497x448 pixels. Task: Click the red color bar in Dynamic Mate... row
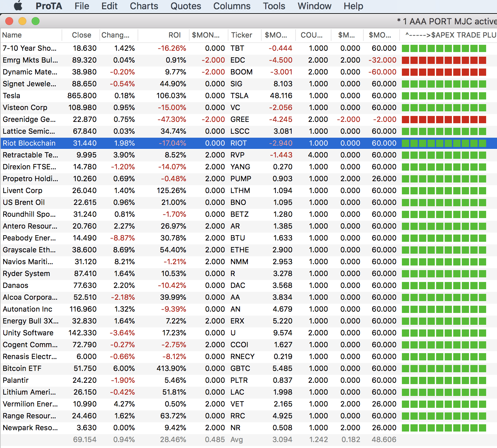(444, 72)
